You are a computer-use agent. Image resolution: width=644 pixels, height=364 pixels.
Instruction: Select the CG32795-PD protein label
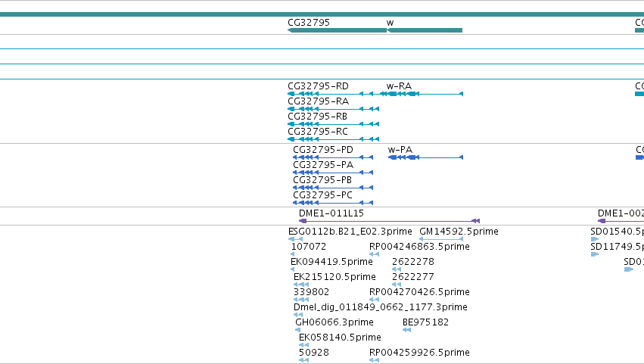323,150
